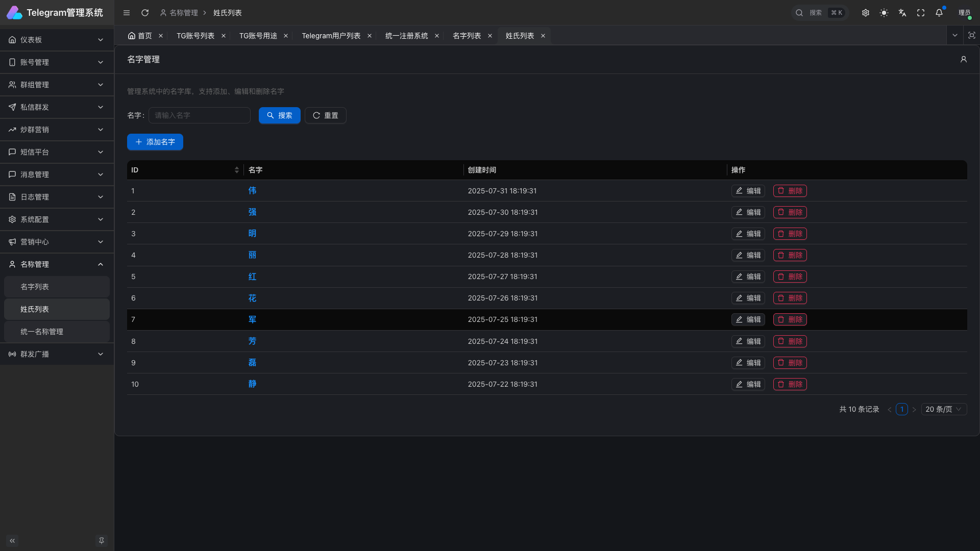980x551 pixels.
Task: Toggle the sidebar pin icon
Action: coord(102,541)
